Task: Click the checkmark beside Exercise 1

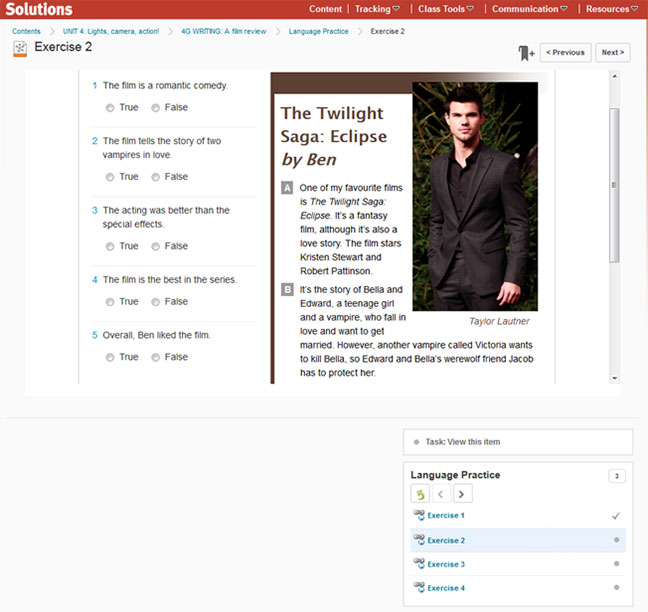Action: 616,516
